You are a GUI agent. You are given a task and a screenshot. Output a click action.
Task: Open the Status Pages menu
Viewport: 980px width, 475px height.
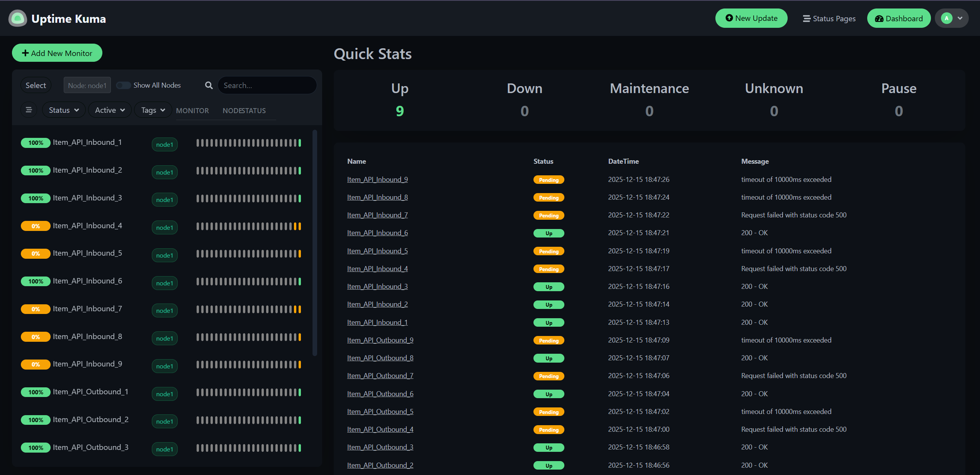point(829,19)
